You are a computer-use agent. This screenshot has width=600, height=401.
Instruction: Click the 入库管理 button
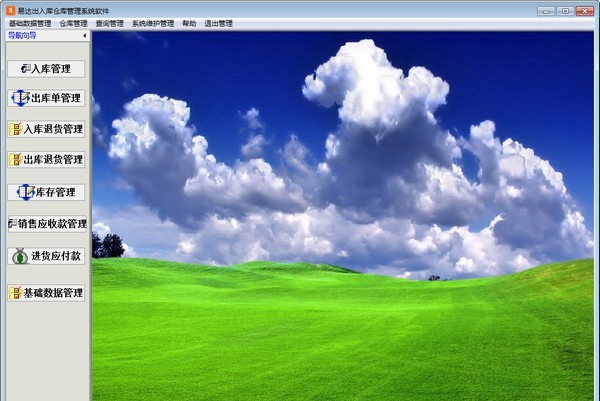point(46,69)
